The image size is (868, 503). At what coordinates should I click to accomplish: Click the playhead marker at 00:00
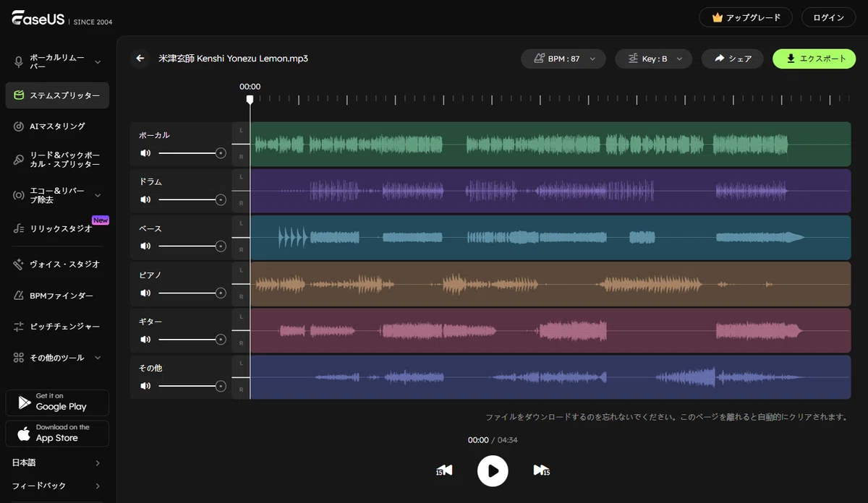click(x=250, y=100)
